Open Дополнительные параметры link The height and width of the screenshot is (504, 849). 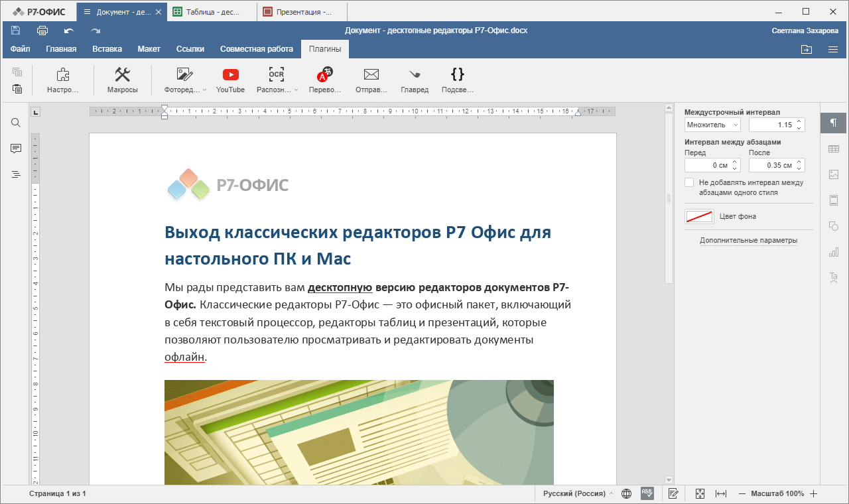[x=748, y=241]
